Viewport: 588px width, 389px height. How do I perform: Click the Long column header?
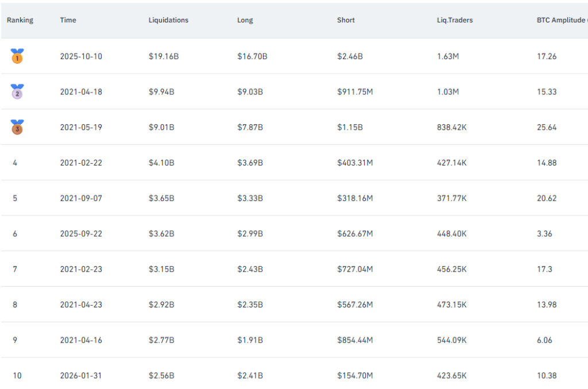pyautogui.click(x=245, y=20)
